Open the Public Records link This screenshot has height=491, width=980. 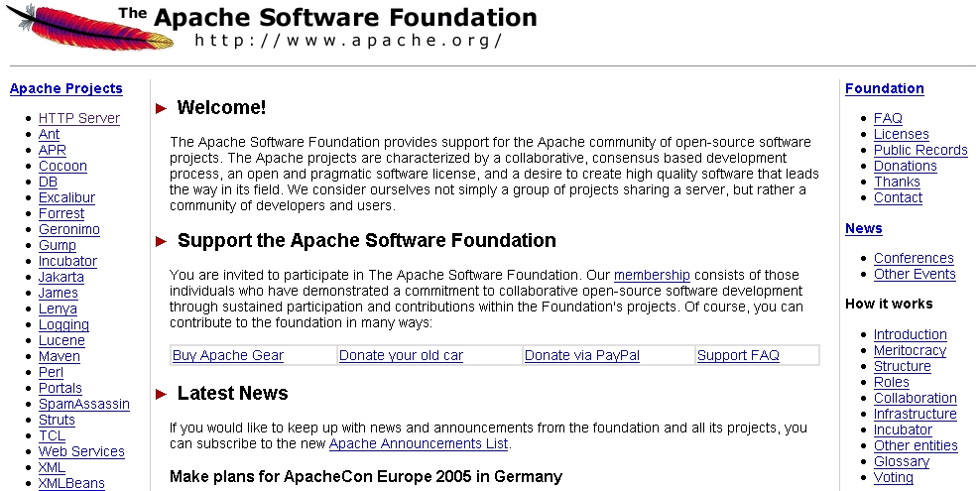(920, 150)
